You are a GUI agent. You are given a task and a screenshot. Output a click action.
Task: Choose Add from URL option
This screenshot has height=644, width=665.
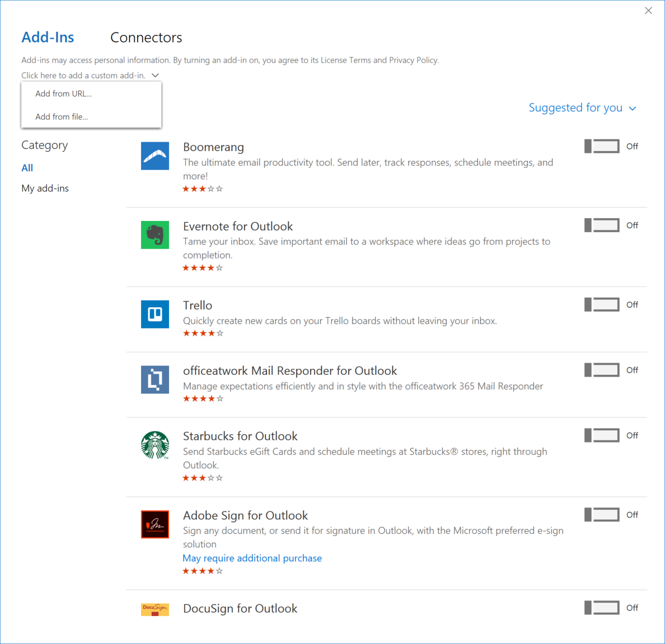(63, 94)
